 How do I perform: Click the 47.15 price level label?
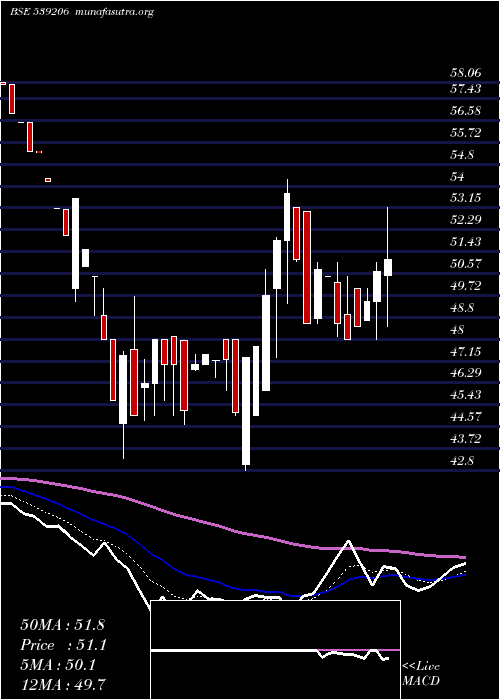(465, 352)
